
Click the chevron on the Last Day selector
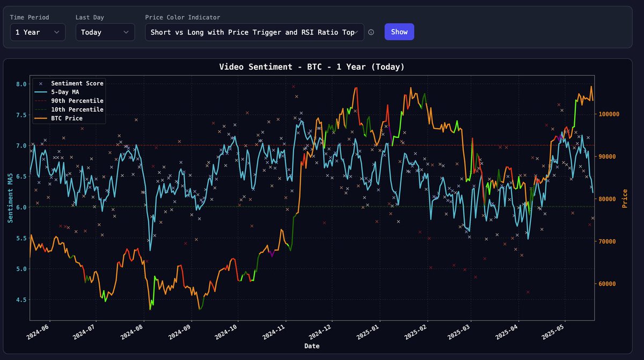point(126,32)
